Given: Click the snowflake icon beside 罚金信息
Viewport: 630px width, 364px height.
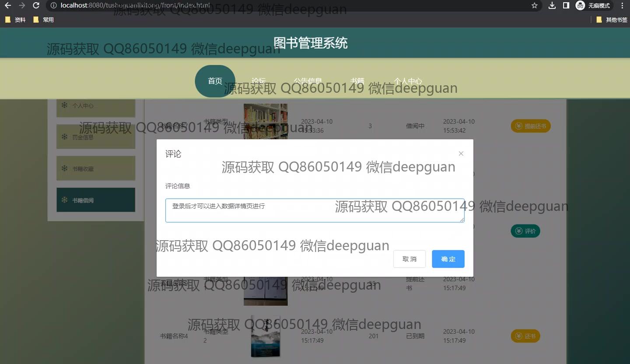Looking at the screenshot, I should tap(64, 137).
